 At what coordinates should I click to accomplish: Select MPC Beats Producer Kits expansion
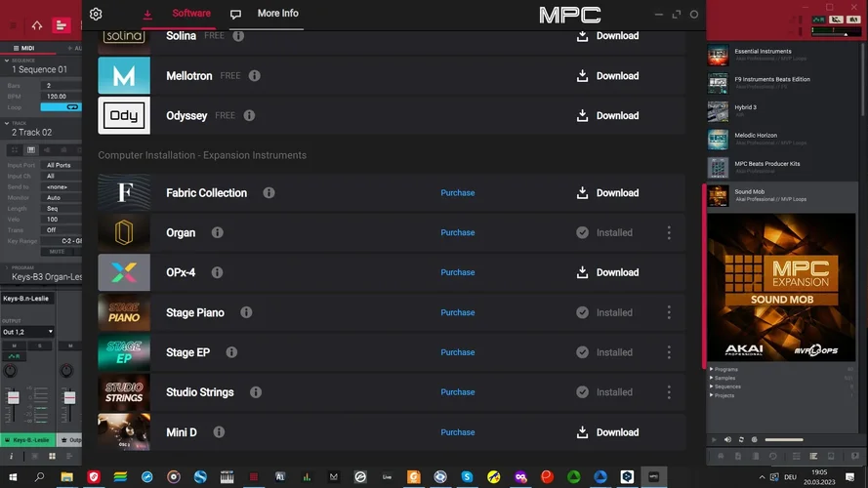click(x=782, y=167)
